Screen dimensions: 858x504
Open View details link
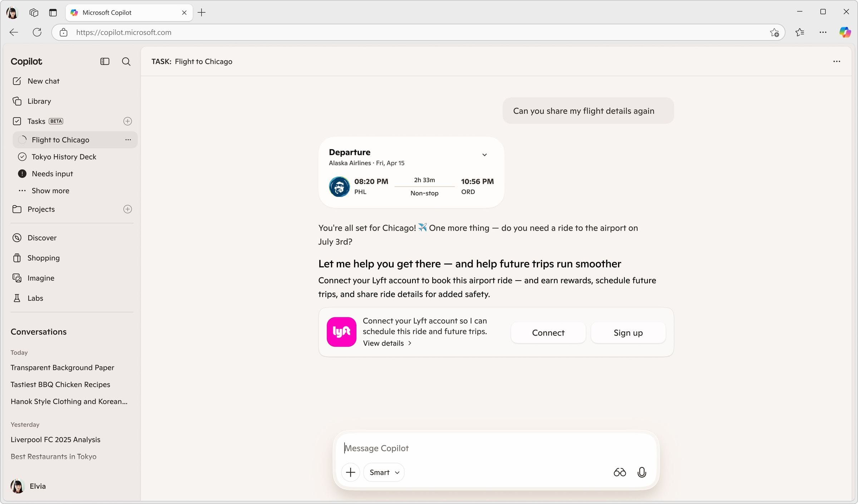coord(388,343)
